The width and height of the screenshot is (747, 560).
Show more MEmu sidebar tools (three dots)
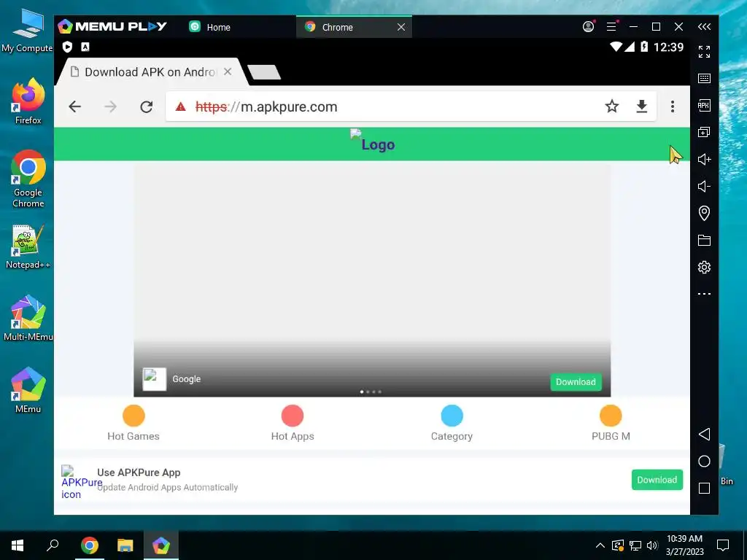point(704,294)
